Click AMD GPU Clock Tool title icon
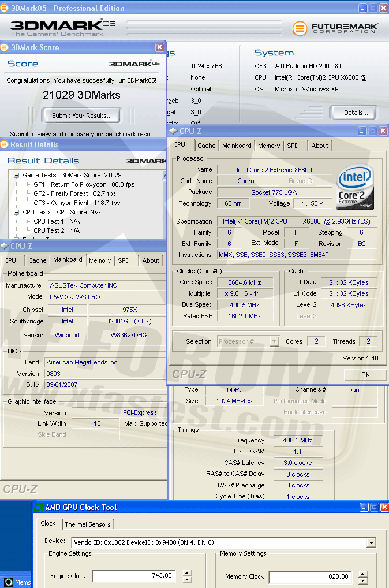389x588 pixels. [39, 507]
